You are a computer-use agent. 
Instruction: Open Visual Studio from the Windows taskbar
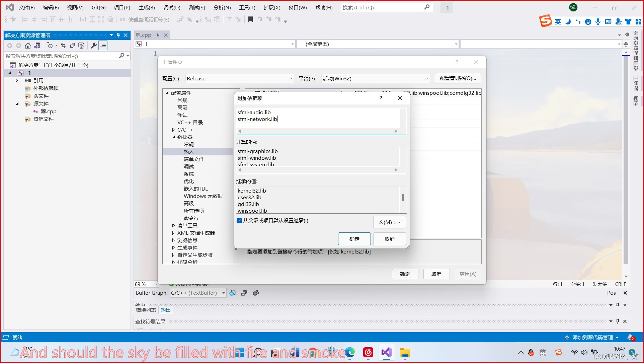point(386,352)
